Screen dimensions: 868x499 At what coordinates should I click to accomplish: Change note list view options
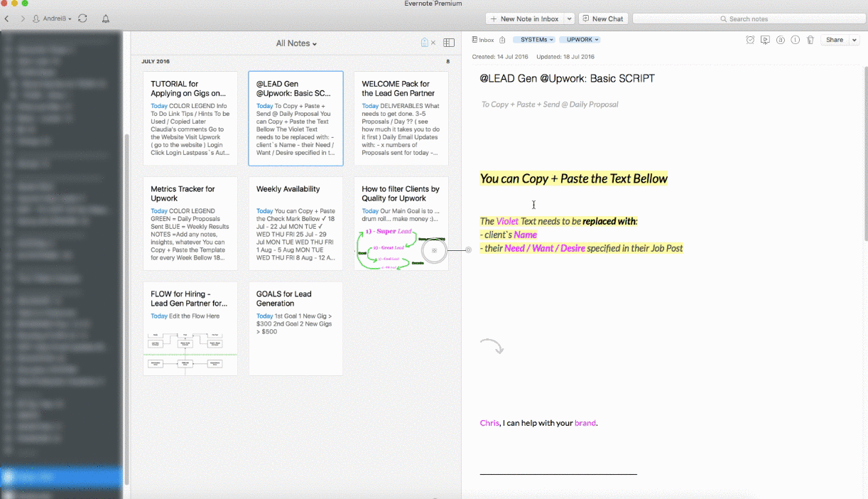[449, 43]
